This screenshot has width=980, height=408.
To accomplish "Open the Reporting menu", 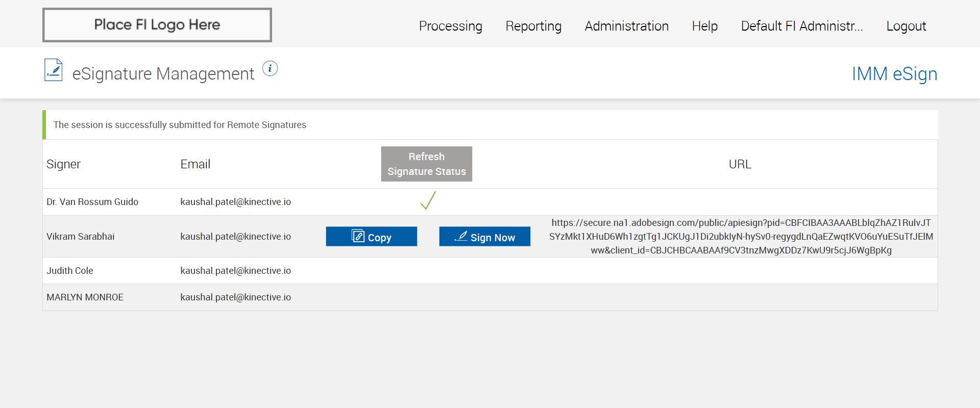I will click(x=533, y=26).
